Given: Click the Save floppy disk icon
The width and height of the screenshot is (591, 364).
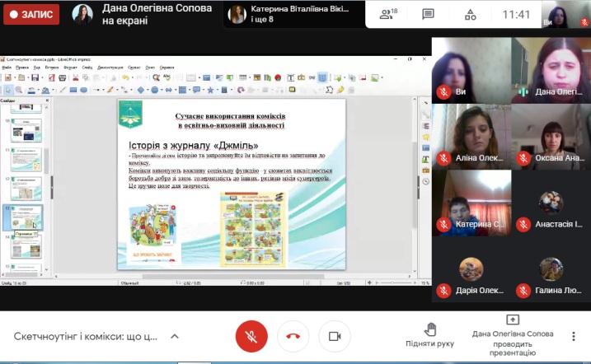Looking at the screenshot, I should point(35,77).
